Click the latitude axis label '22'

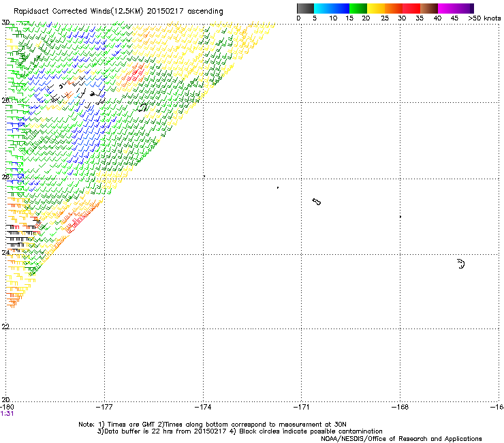[x=5, y=326]
